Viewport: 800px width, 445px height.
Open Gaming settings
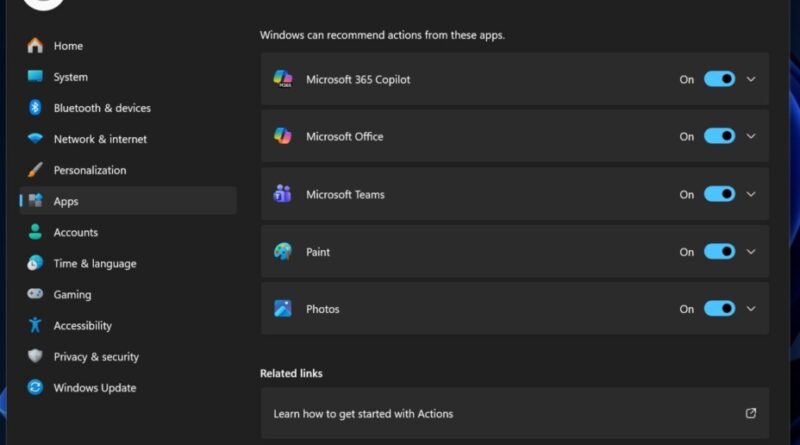tap(128, 294)
